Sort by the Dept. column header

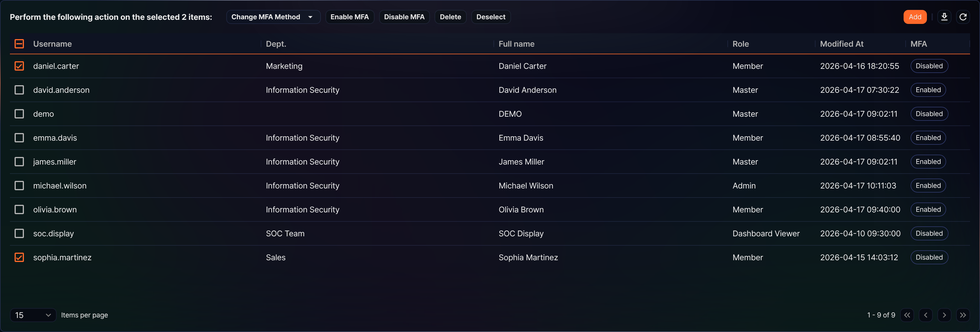(x=276, y=44)
